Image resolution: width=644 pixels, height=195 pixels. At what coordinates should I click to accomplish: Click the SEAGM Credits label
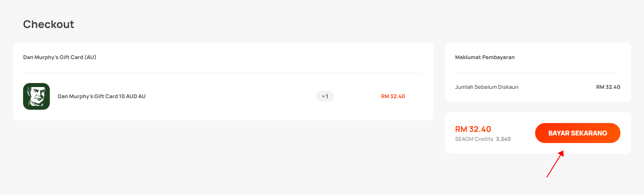(x=474, y=139)
